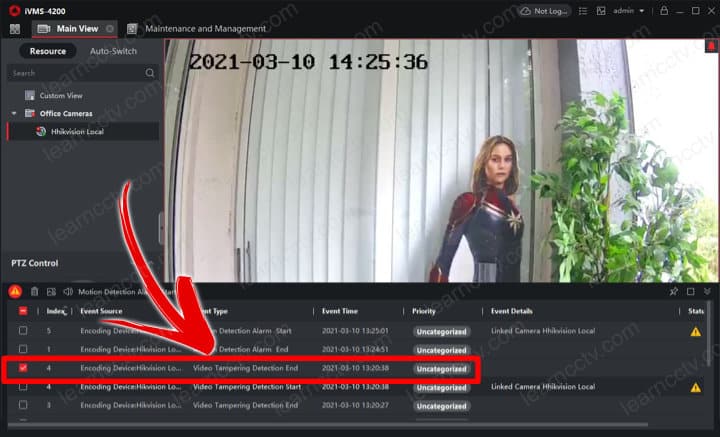Check the checkbox for event index 5

coord(23,331)
